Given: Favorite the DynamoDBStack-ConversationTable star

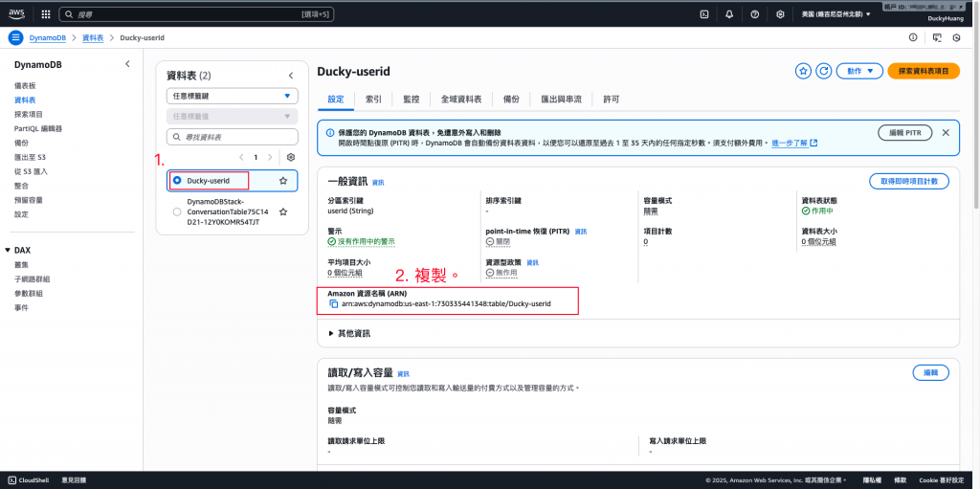Looking at the screenshot, I should 283,212.
